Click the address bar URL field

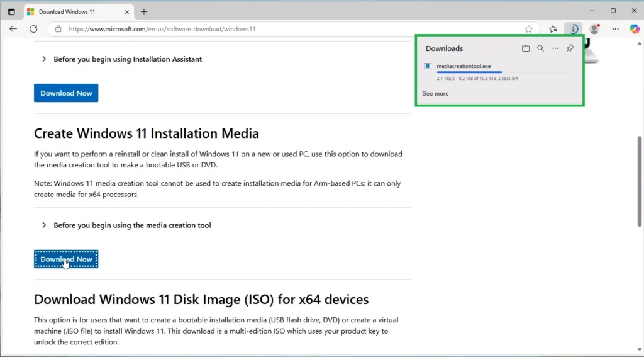(x=293, y=29)
